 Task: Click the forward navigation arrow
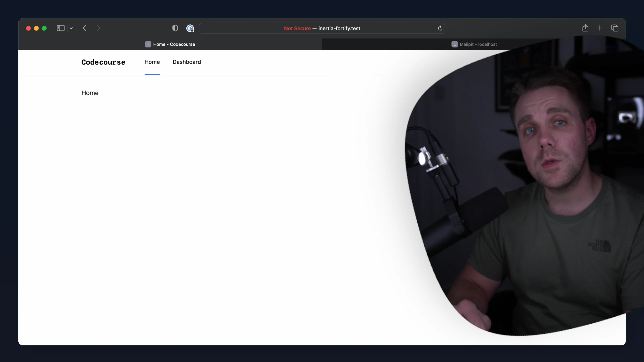tap(98, 28)
